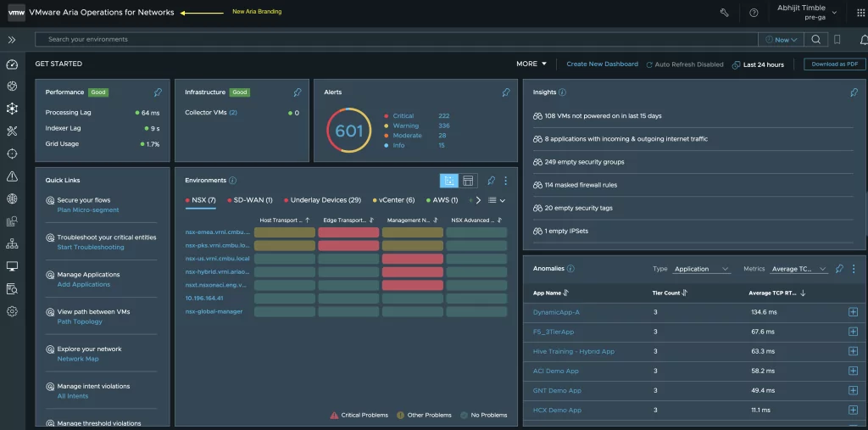Open the Last 24 hours time range
The image size is (868, 430).
pos(758,64)
